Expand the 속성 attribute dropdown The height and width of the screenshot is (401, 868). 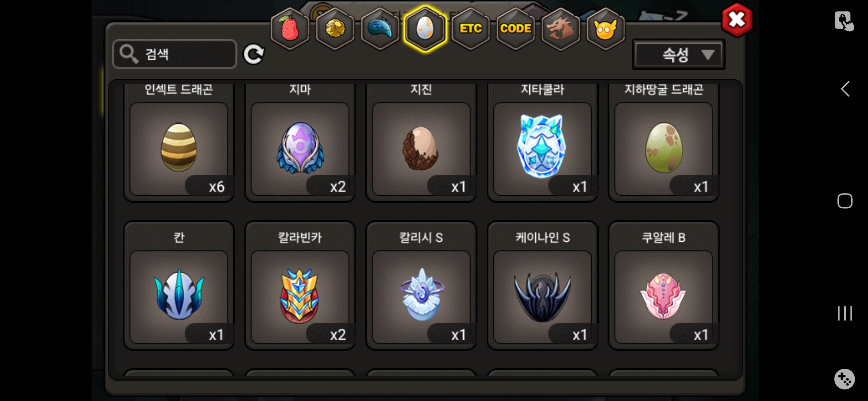(x=678, y=55)
